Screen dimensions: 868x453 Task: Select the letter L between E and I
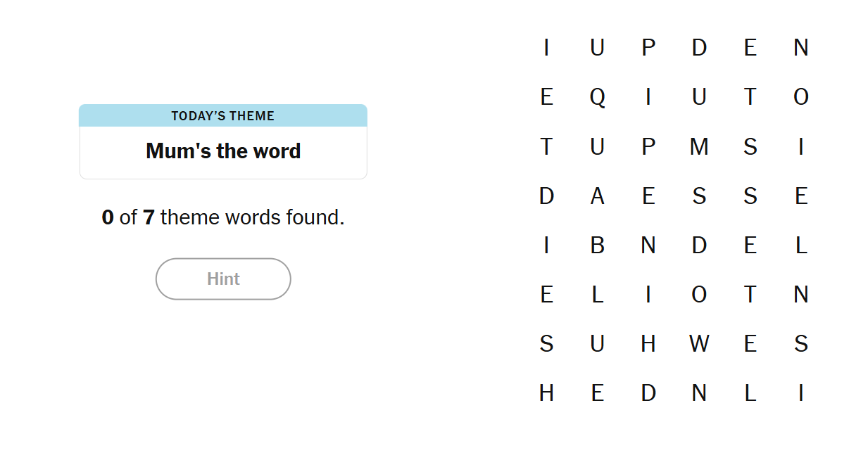pos(597,294)
